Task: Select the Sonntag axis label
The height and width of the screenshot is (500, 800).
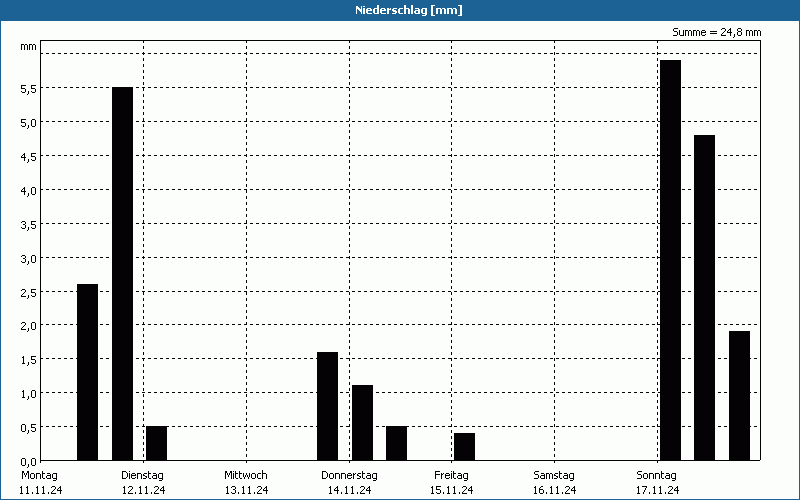Action: tap(656, 476)
